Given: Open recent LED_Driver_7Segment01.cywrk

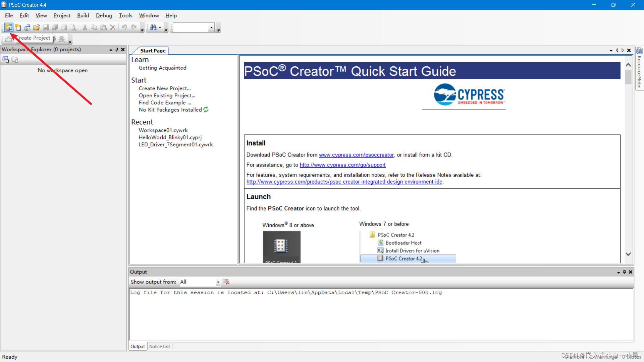Looking at the screenshot, I should [176, 144].
